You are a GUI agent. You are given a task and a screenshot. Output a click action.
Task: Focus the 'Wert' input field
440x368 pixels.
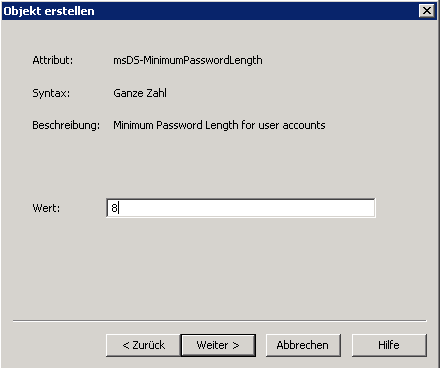point(241,208)
